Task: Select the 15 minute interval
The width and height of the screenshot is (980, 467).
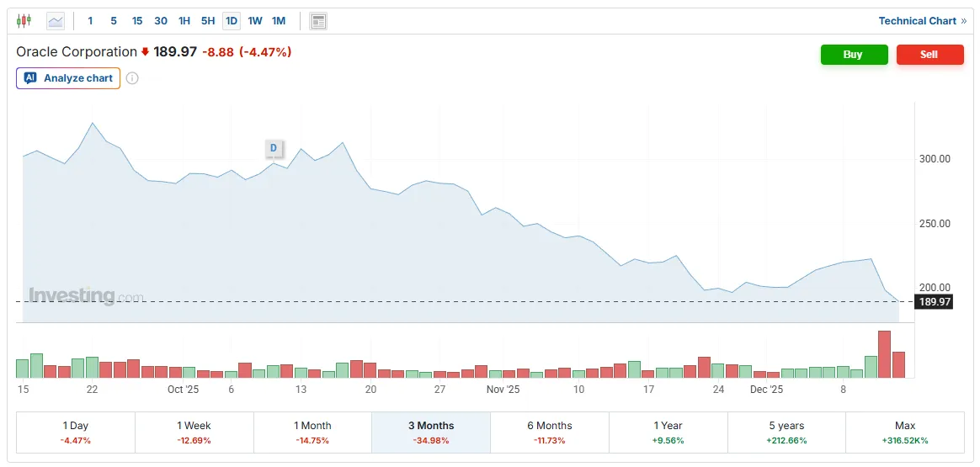Action: coord(137,21)
